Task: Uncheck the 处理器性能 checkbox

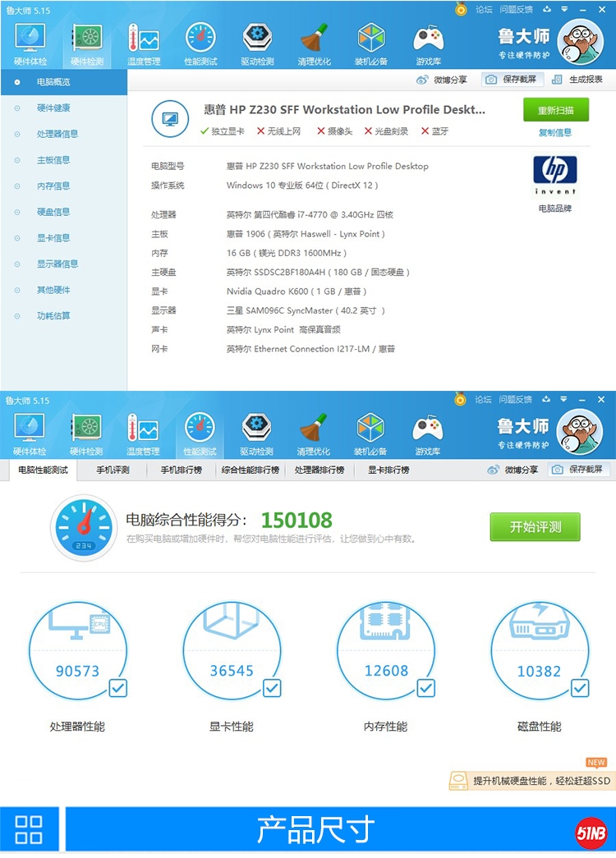Action: tap(118, 688)
